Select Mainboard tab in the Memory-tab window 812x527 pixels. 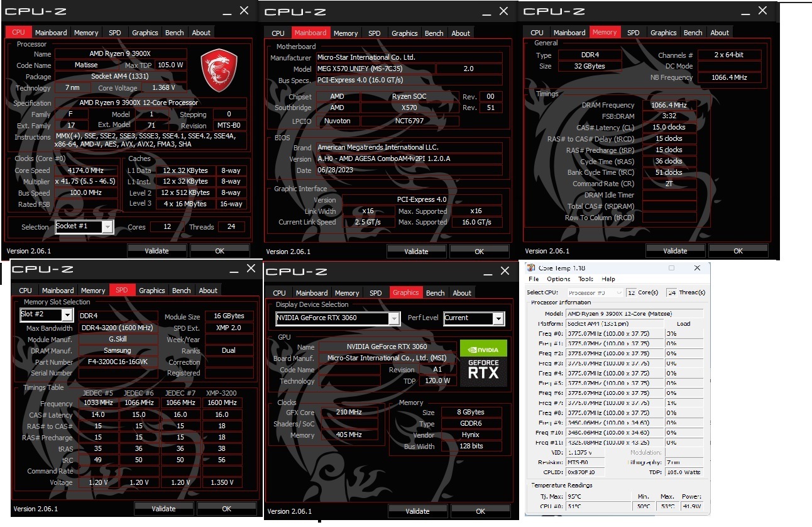(x=569, y=33)
